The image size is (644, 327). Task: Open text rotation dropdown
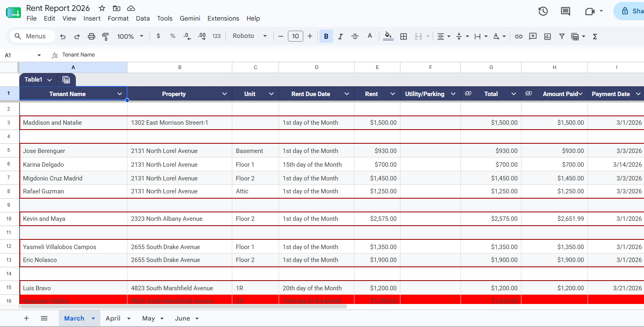click(x=499, y=36)
